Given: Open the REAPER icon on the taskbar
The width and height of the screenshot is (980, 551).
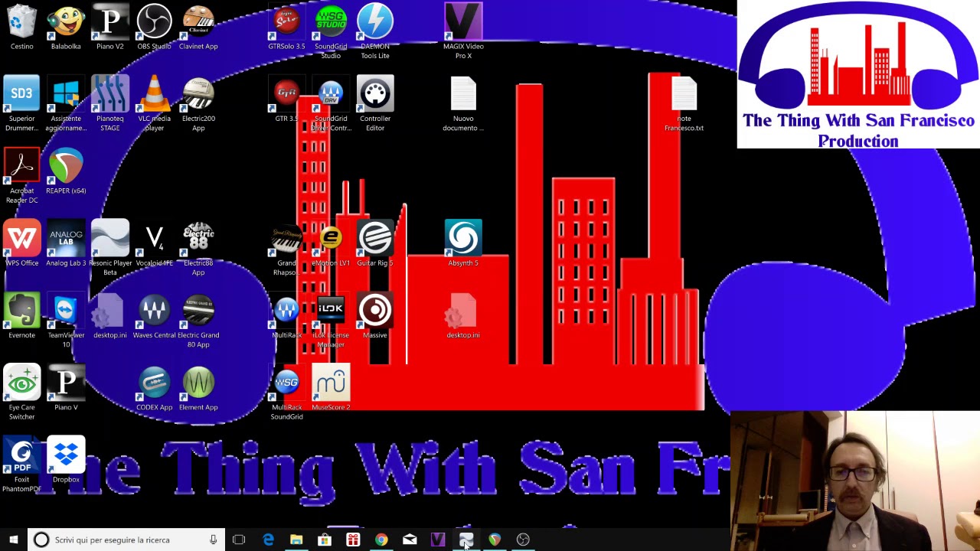Looking at the screenshot, I should tap(495, 540).
